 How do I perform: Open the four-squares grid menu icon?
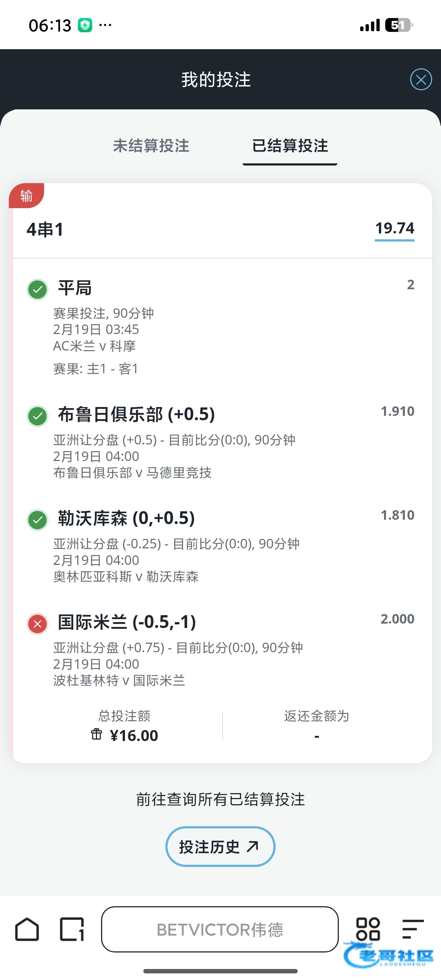click(x=367, y=929)
